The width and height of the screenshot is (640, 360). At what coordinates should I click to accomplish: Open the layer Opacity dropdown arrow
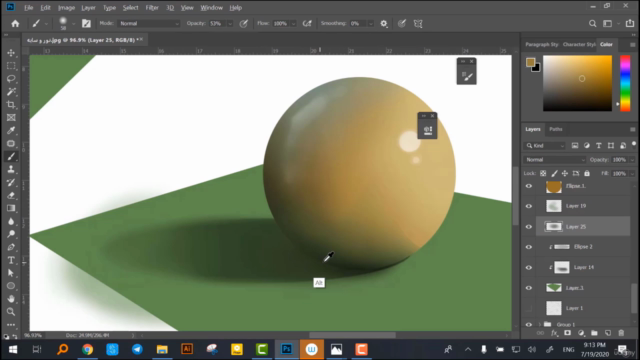[x=632, y=160]
